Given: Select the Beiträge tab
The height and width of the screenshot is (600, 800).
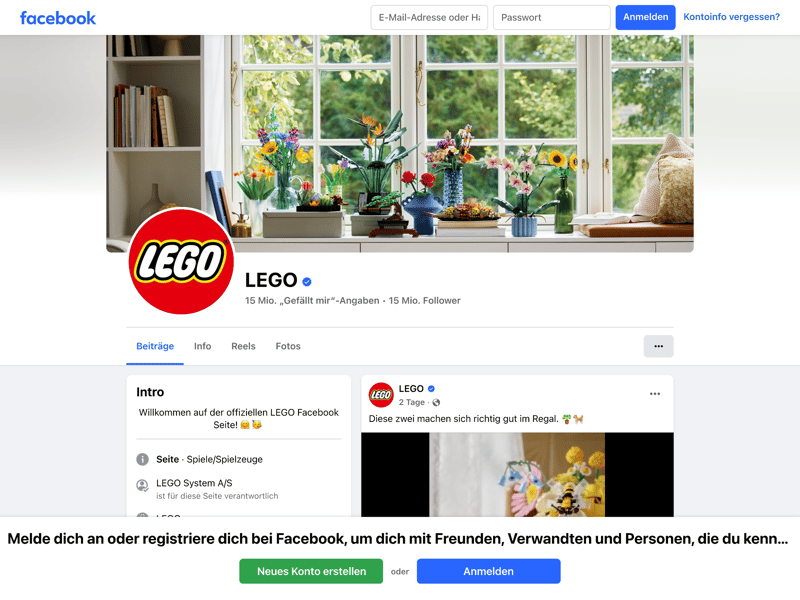Looking at the screenshot, I should coord(155,346).
